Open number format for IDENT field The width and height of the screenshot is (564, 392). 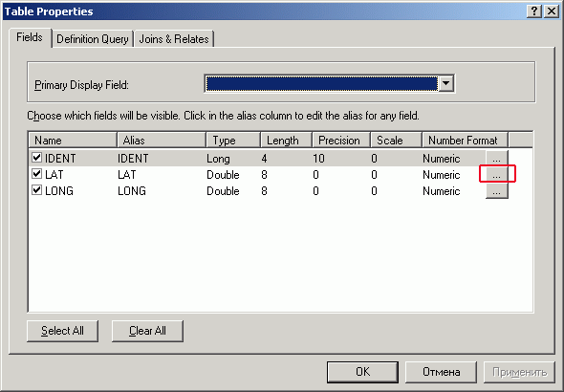(x=497, y=159)
